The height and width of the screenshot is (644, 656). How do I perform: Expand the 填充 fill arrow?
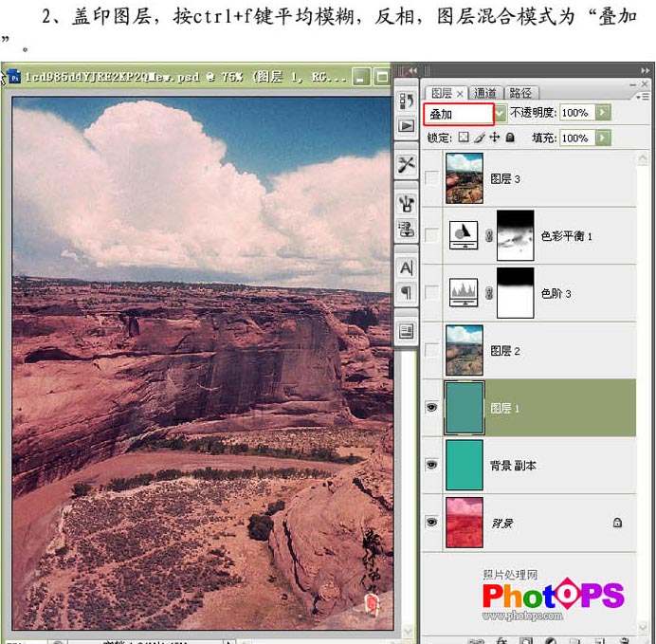(x=603, y=138)
